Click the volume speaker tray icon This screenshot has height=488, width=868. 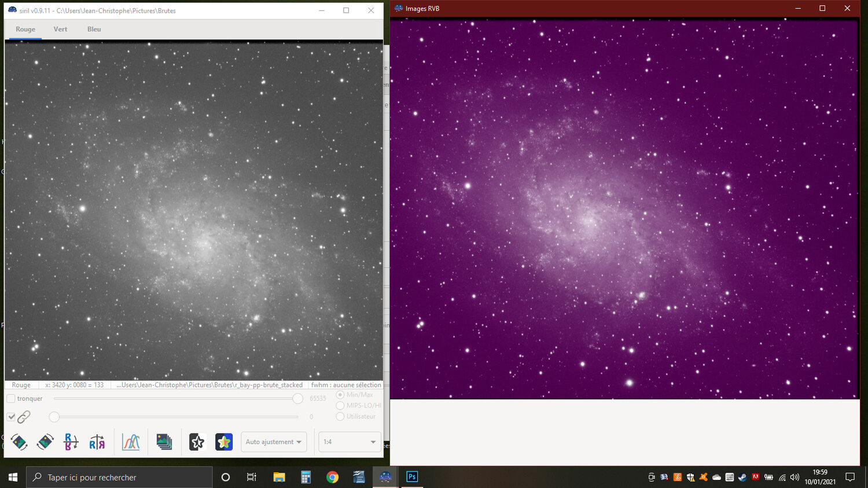pos(795,478)
